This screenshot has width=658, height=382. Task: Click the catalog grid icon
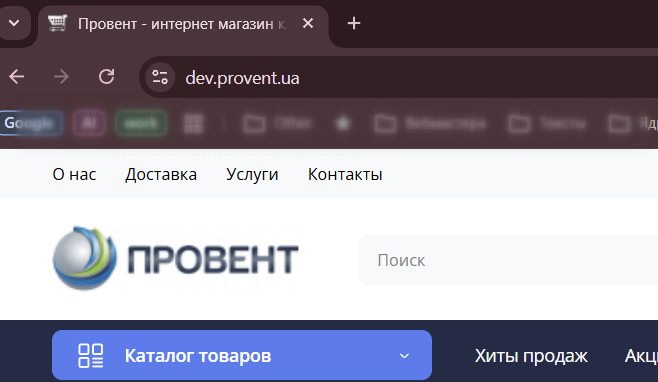coord(90,356)
